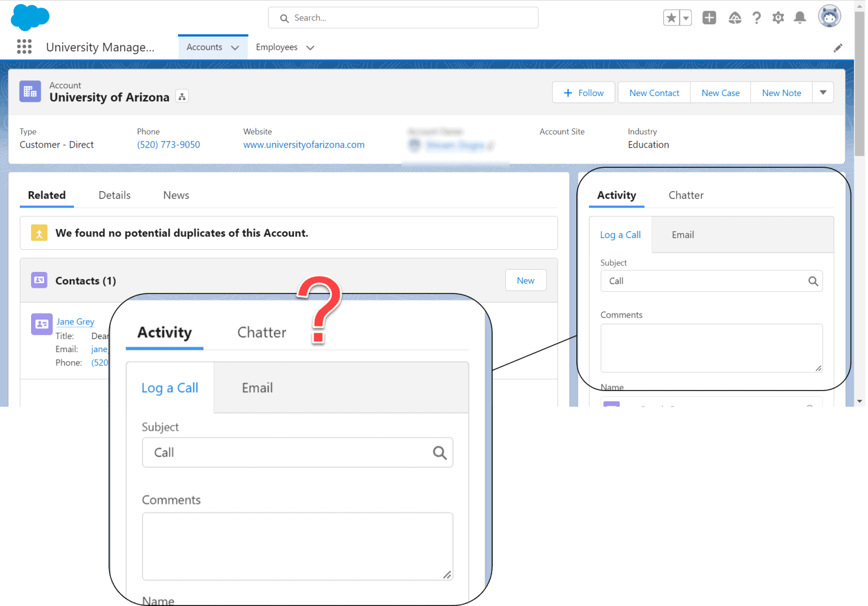Image resolution: width=868 pixels, height=606 pixels.
Task: Open more actions dropdown beside New Note
Action: [823, 93]
